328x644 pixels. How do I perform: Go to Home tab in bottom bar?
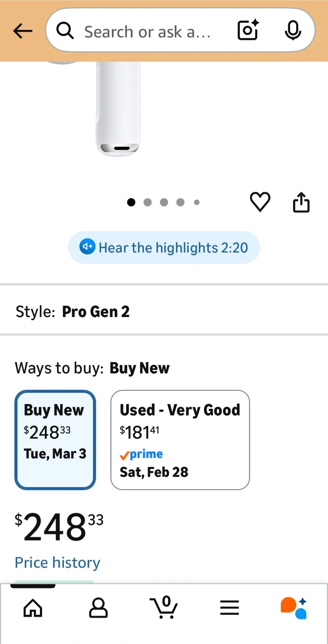(x=33, y=608)
